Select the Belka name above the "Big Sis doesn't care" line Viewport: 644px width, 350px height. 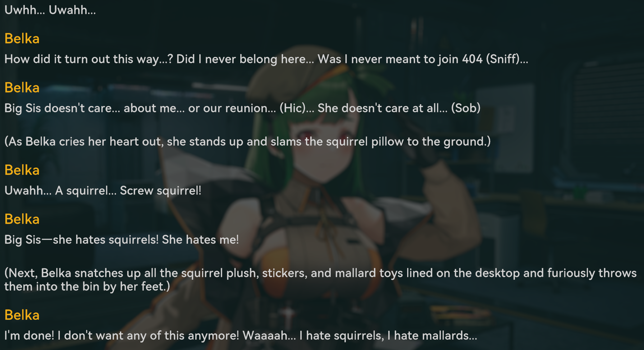click(22, 88)
